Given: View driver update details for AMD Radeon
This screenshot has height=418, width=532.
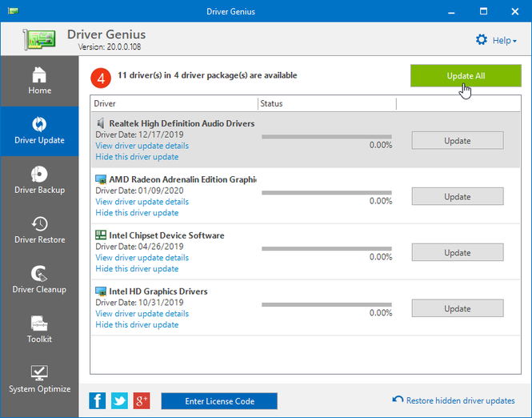Looking at the screenshot, I should click(142, 202).
